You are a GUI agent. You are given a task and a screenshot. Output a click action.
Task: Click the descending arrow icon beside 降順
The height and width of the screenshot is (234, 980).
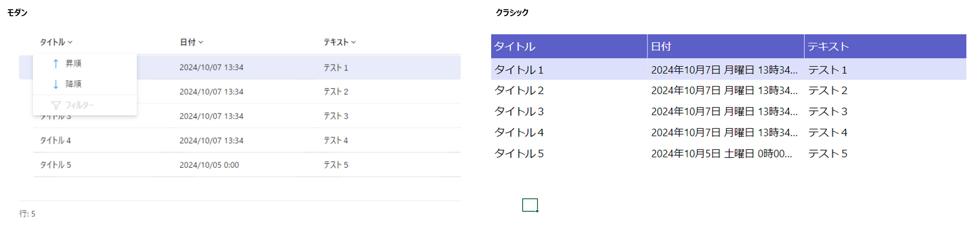pyautogui.click(x=56, y=84)
